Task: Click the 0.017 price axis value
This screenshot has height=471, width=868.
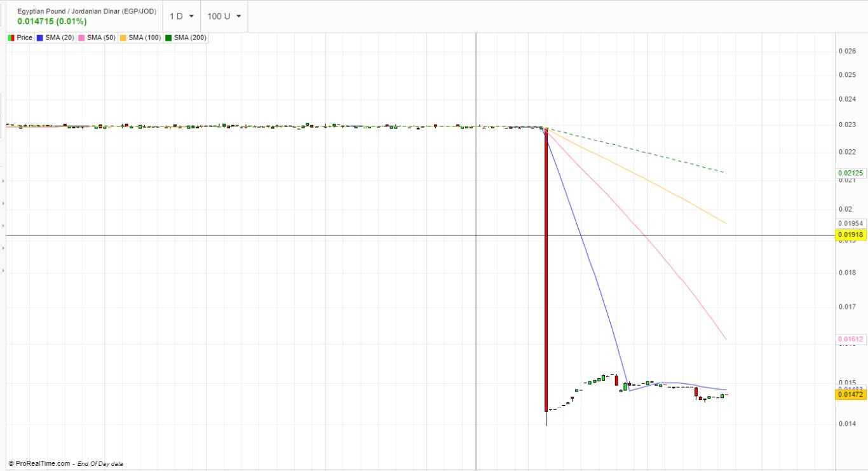Action: coord(846,307)
